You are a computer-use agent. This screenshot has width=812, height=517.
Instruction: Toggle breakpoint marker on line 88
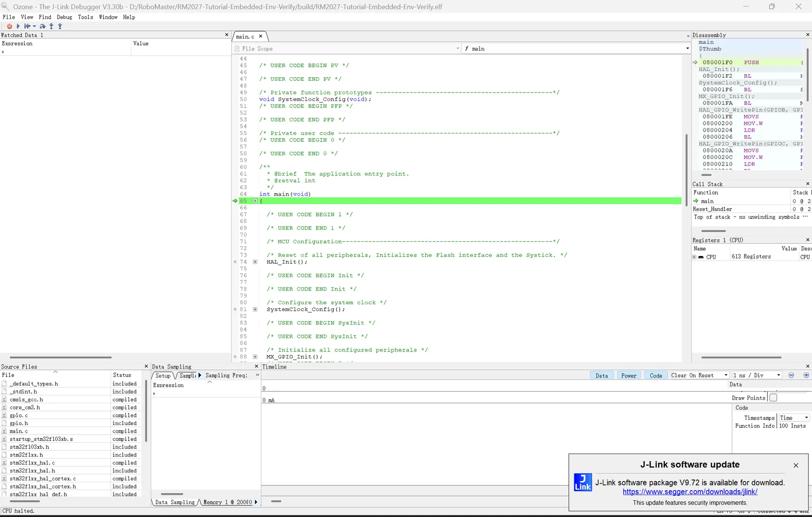(x=235, y=357)
